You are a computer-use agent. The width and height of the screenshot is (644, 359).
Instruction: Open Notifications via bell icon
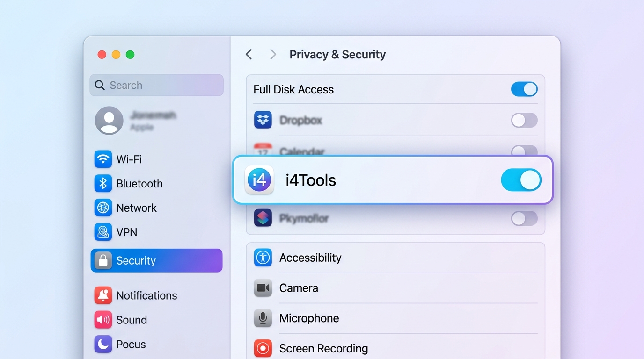click(x=103, y=295)
